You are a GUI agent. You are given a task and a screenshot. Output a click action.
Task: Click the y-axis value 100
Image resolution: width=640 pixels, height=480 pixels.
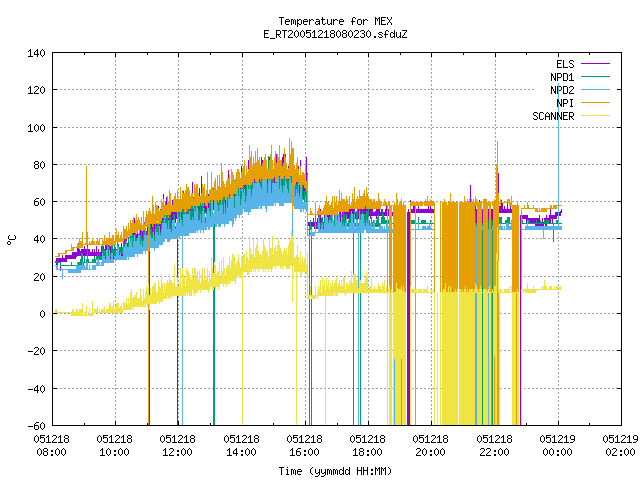pyautogui.click(x=36, y=128)
